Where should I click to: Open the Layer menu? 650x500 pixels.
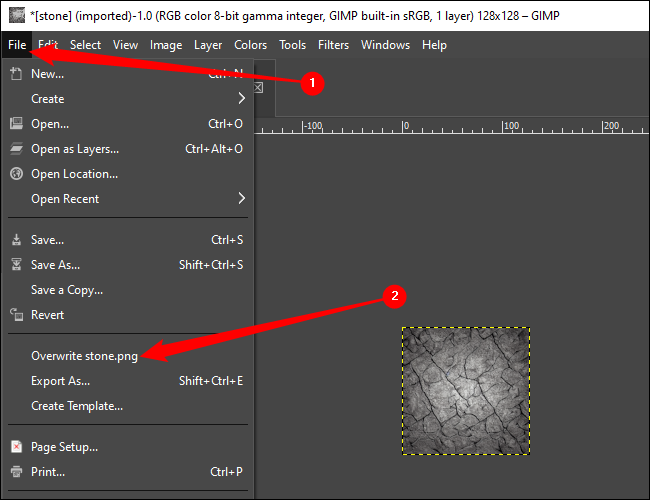click(x=208, y=45)
